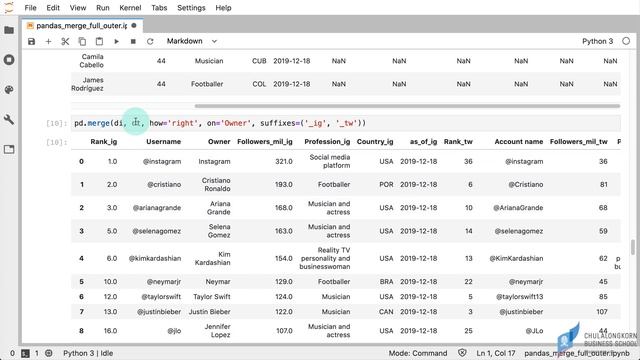Cut the selected cell with scissors icon
The image size is (640, 360).
coord(65,41)
